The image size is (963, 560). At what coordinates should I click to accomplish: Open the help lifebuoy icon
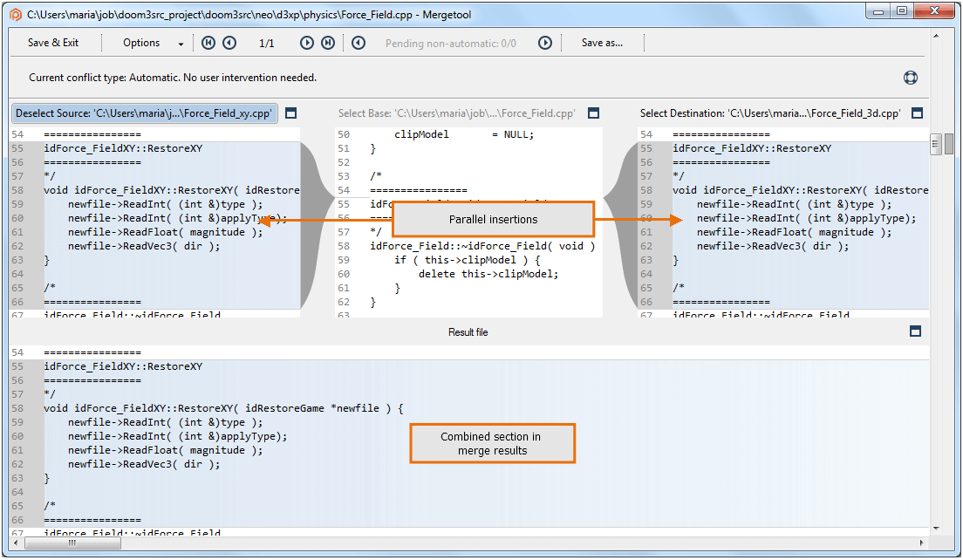point(910,78)
